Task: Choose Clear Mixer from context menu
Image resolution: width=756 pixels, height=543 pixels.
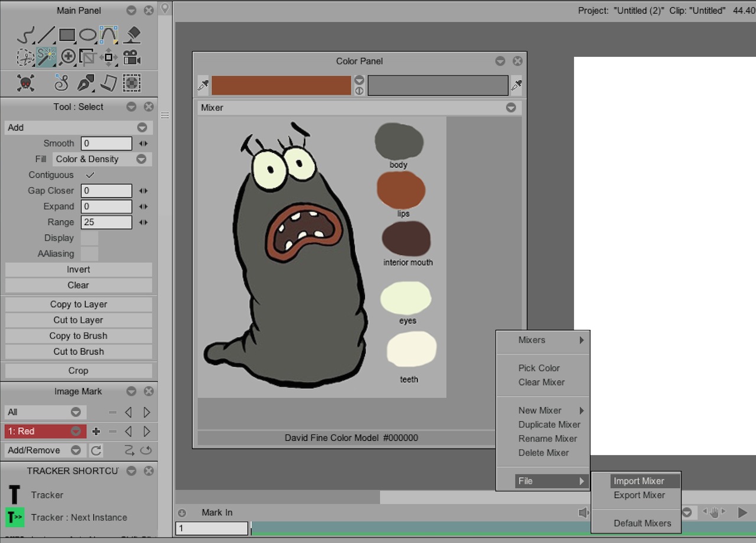Action: [x=543, y=382]
